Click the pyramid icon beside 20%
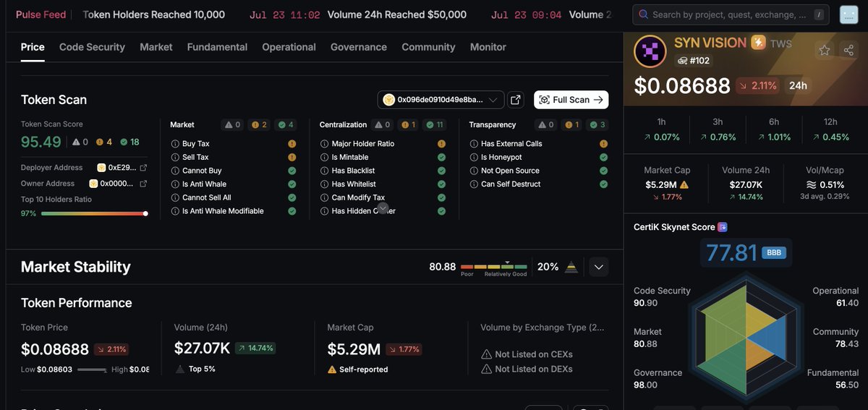Image resolution: width=868 pixels, height=410 pixels. point(571,267)
